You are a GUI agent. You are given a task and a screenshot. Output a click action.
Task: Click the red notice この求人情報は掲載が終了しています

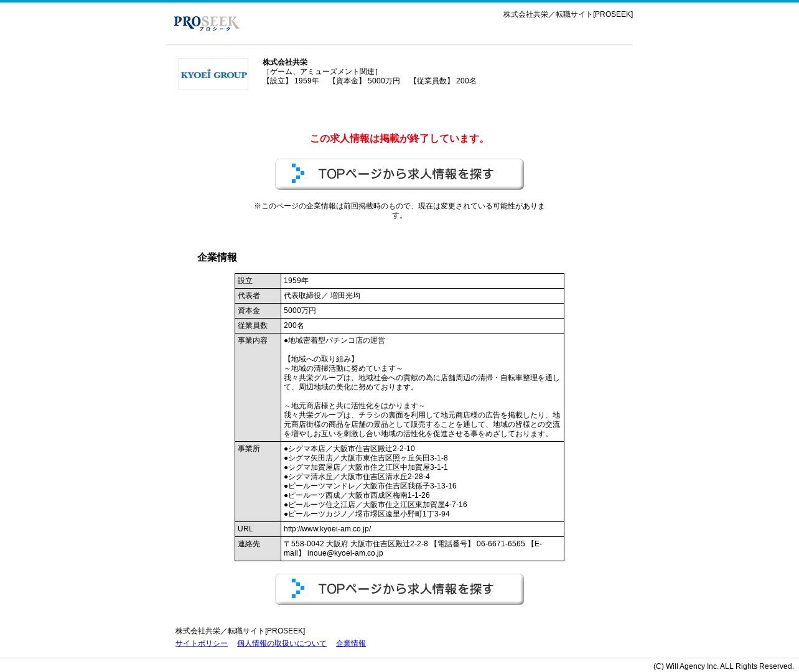click(399, 139)
